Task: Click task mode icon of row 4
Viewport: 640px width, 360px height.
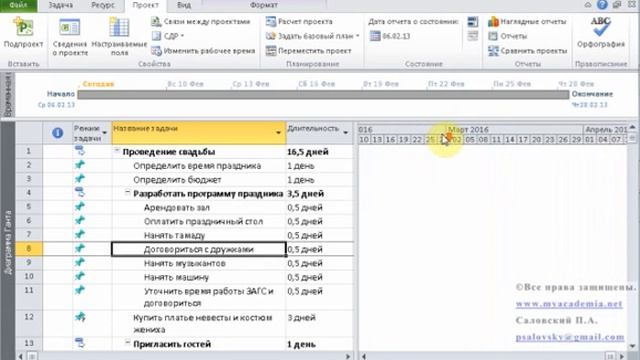Action: tap(80, 193)
